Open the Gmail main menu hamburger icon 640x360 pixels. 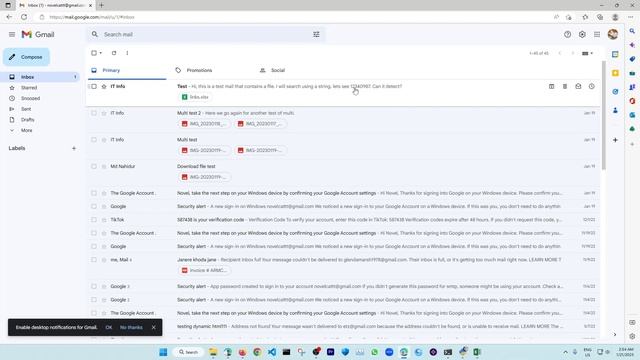pyautogui.click(x=12, y=35)
